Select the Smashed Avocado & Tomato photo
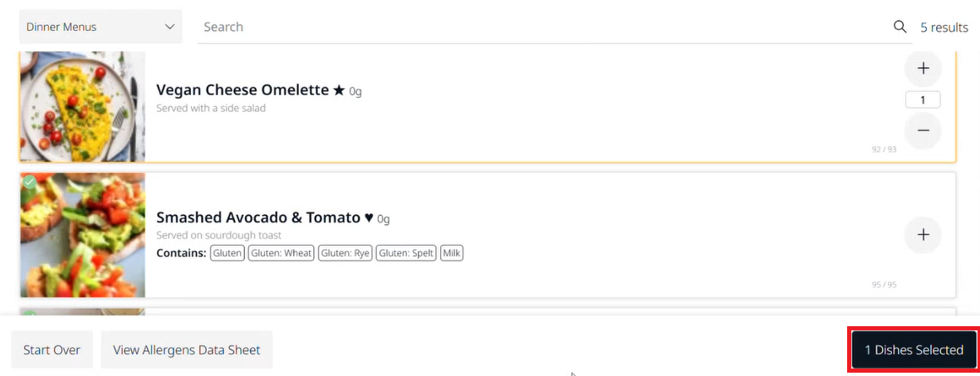This screenshot has height=376, width=980. click(82, 235)
